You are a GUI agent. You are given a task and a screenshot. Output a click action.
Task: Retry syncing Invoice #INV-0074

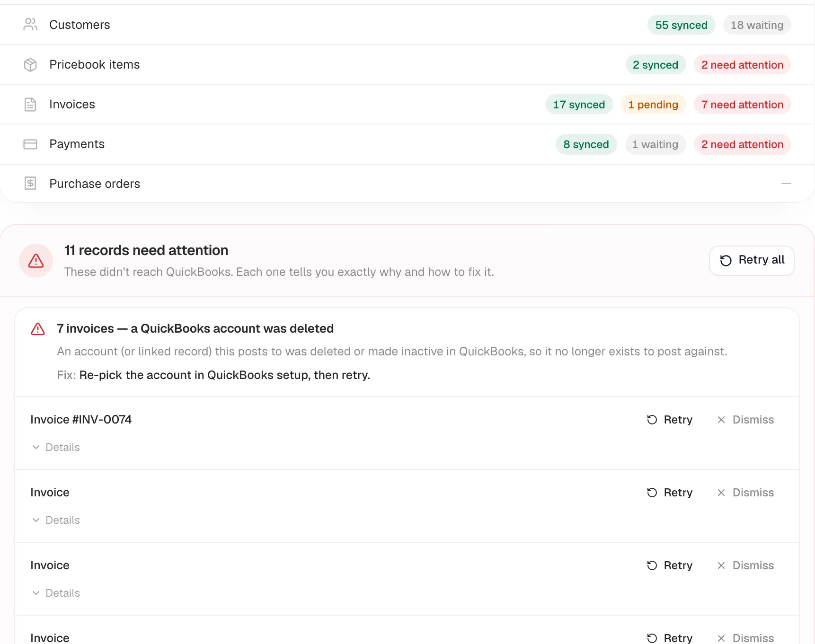tap(670, 420)
